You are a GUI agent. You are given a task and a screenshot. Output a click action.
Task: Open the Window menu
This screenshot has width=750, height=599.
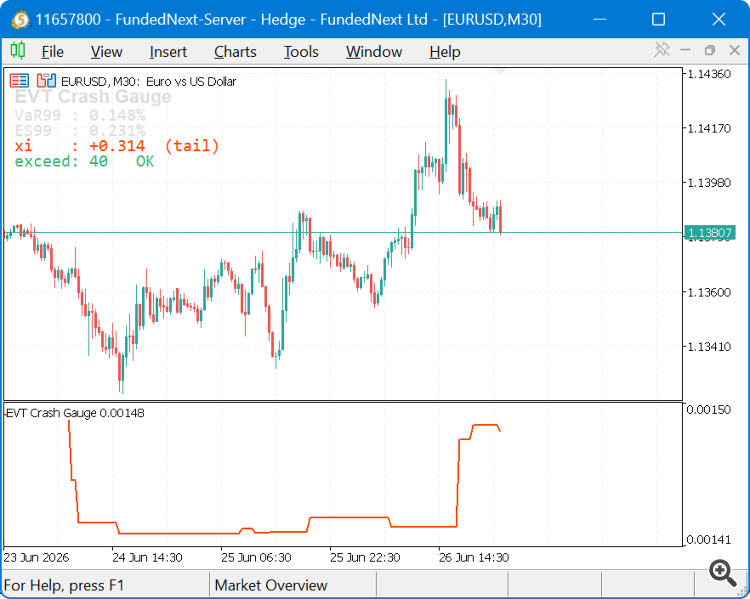(374, 52)
